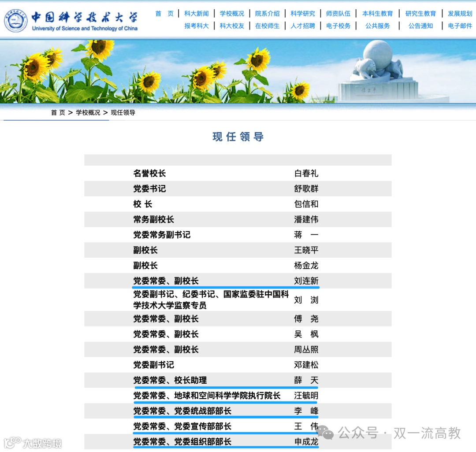Click the name 薛 天
The height and width of the screenshot is (452, 476).
coord(306,380)
